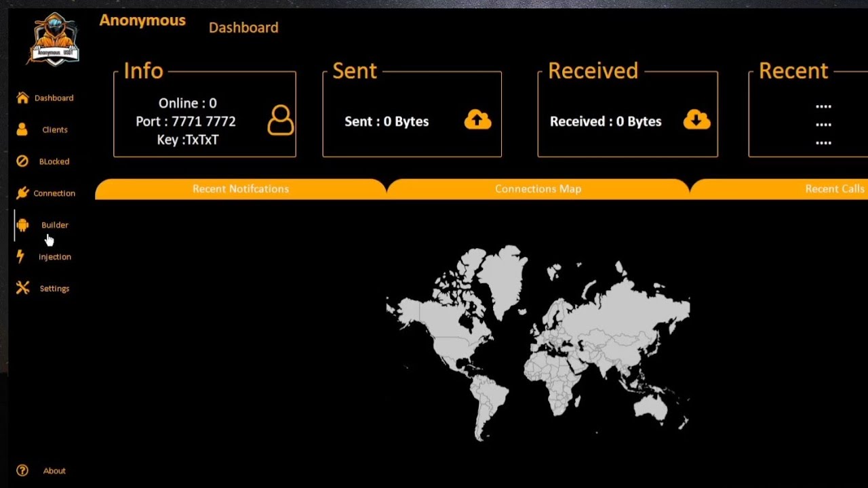Open the Injection sidebar label
The height and width of the screenshot is (488, 868).
click(55, 257)
